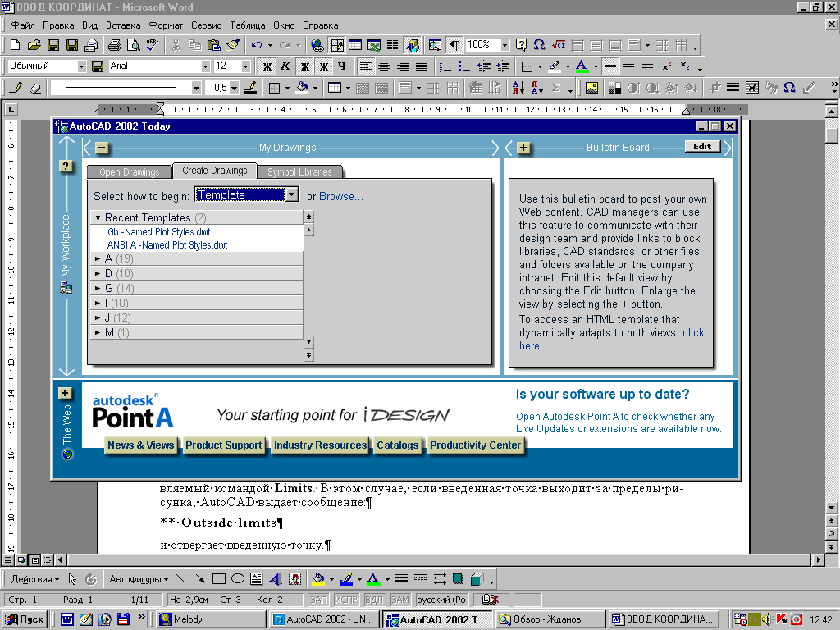Open the Вставка menu

pyautogui.click(x=123, y=25)
